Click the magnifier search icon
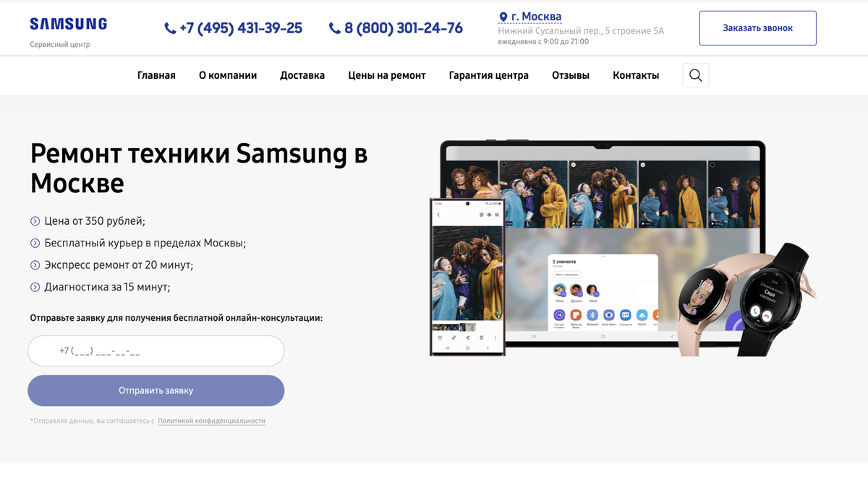The height and width of the screenshot is (477, 868). pos(695,75)
